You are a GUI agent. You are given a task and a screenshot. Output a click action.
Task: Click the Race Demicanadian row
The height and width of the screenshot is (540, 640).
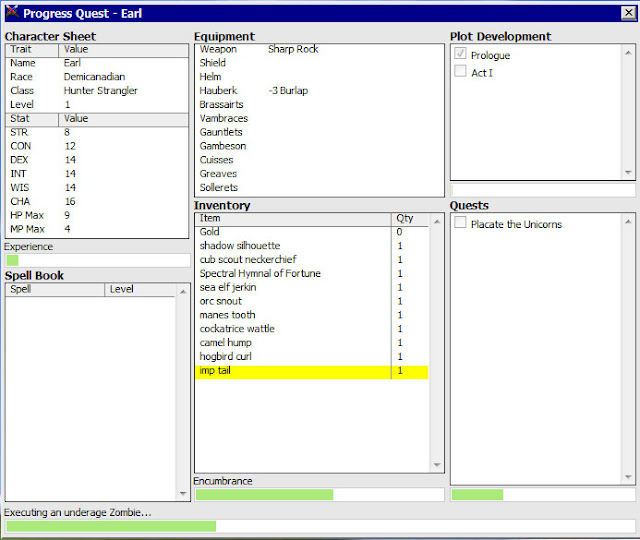pos(97,77)
